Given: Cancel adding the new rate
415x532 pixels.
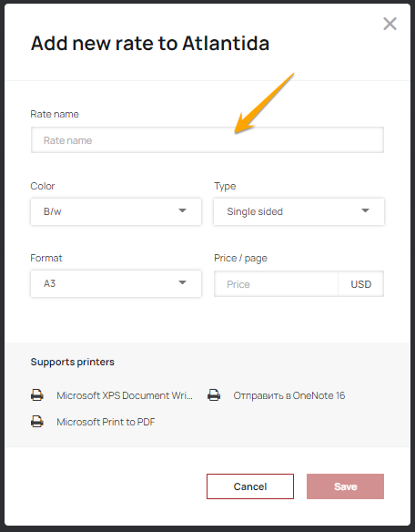Looking at the screenshot, I should (x=250, y=486).
